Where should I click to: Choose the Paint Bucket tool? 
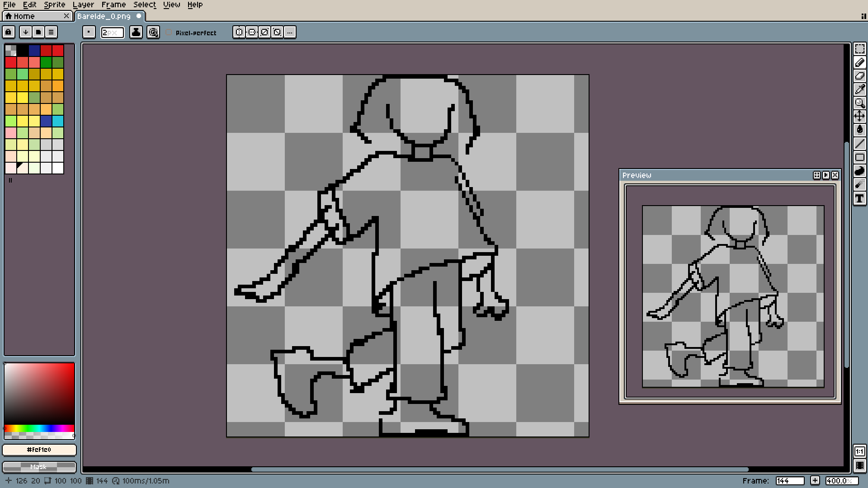point(859,130)
